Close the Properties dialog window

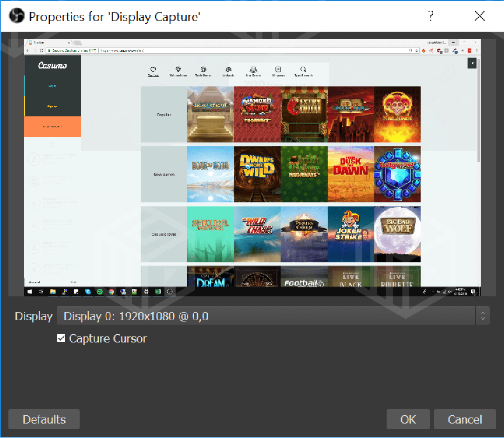(480, 16)
